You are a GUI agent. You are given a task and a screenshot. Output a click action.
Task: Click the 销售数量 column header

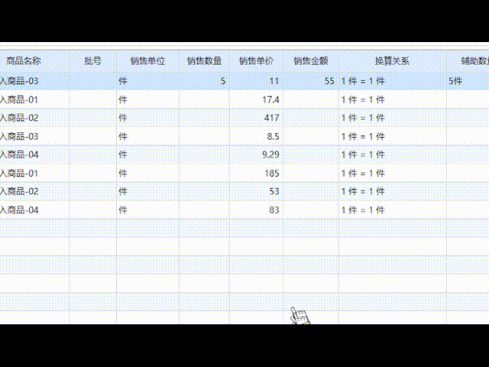point(204,61)
